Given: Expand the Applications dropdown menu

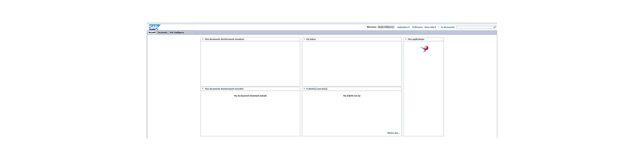Looking at the screenshot, I should (x=403, y=27).
